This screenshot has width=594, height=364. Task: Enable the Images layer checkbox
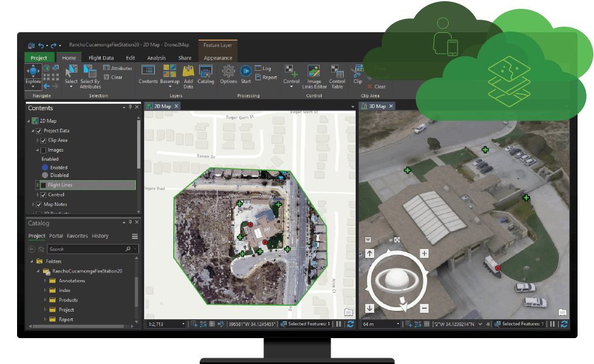(43, 150)
